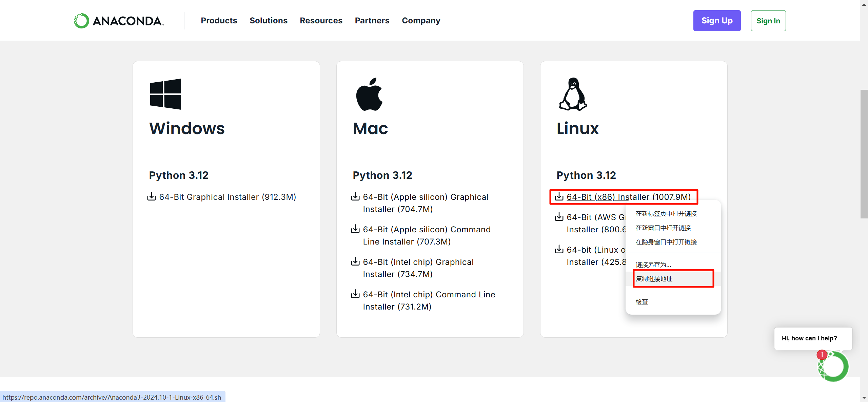Click the Sign In button

point(768,21)
